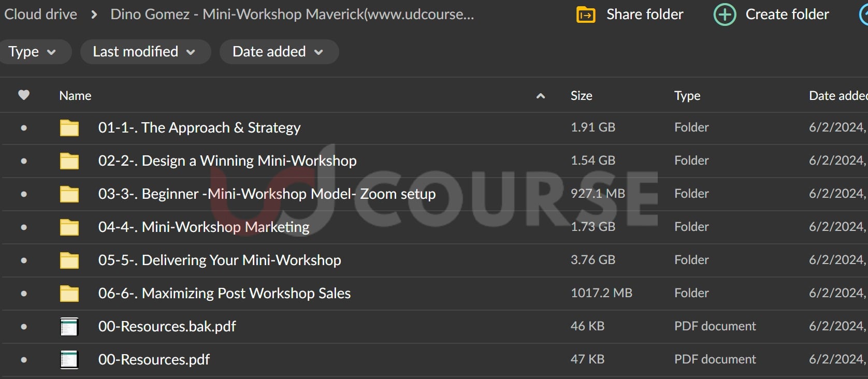868x379 pixels.
Task: Click the 00-Resources.pdf file icon
Action: [x=69, y=360]
